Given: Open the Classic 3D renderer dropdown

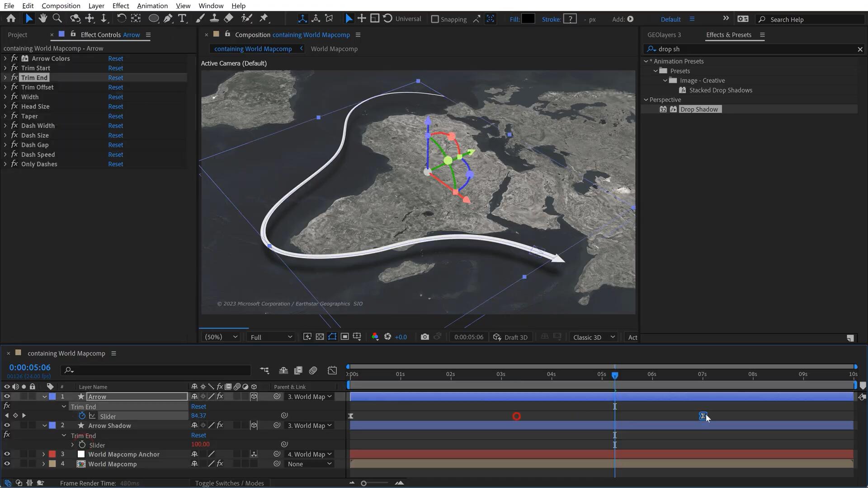Looking at the screenshot, I should [594, 337].
